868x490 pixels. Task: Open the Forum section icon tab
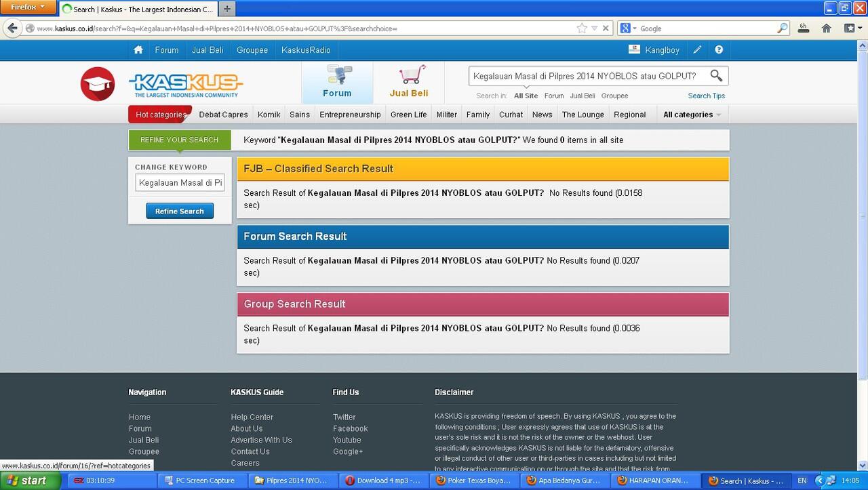[337, 83]
